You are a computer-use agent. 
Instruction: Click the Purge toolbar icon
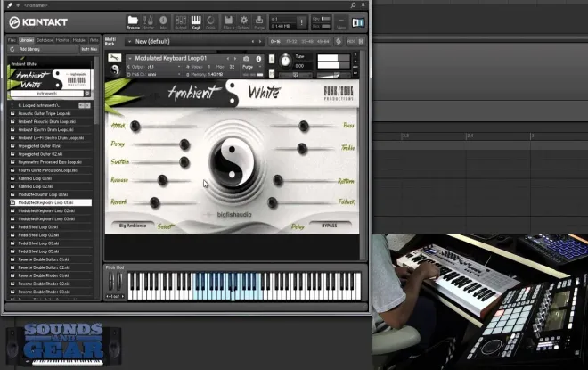(259, 22)
